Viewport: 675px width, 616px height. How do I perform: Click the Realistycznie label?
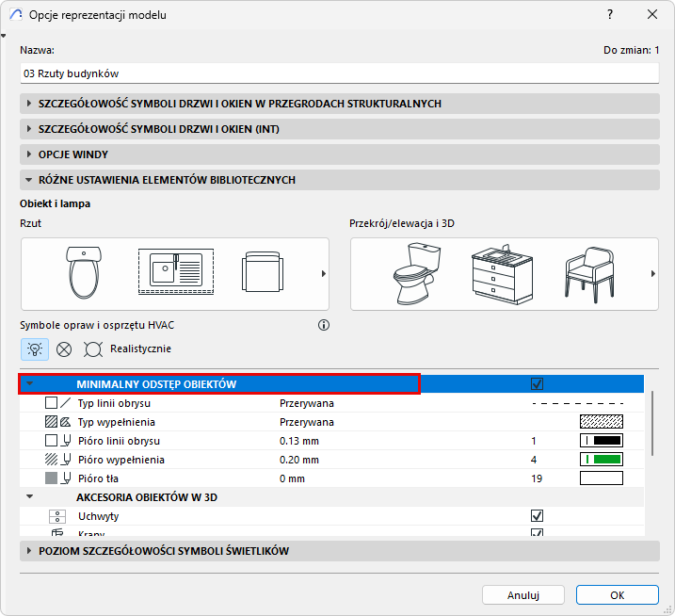click(x=141, y=349)
